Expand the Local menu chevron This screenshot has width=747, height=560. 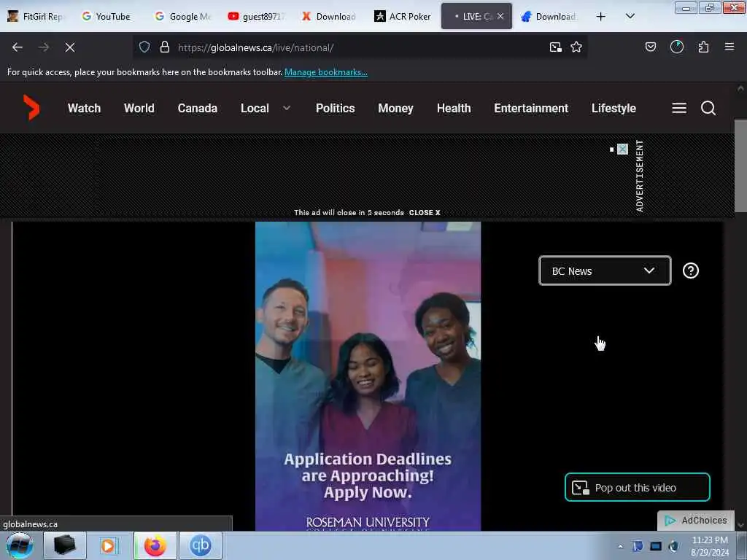[x=287, y=108]
